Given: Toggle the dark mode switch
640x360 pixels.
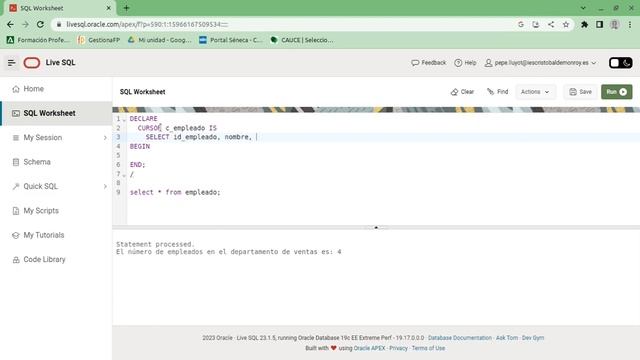Looking at the screenshot, I should (x=620, y=63).
